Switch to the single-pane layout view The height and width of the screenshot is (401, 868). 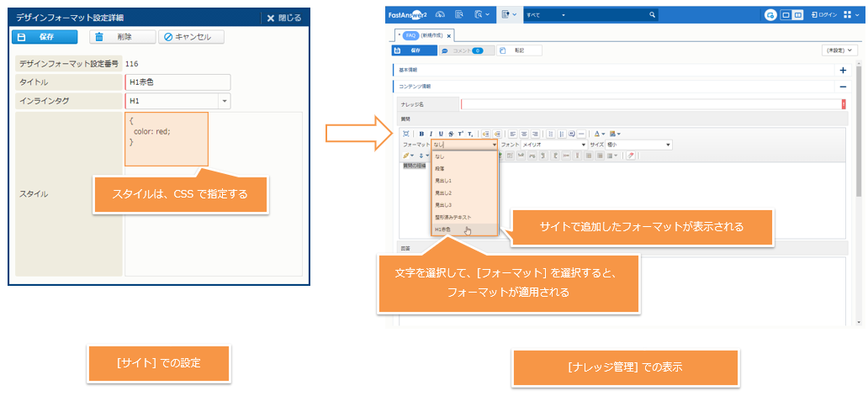[786, 15]
